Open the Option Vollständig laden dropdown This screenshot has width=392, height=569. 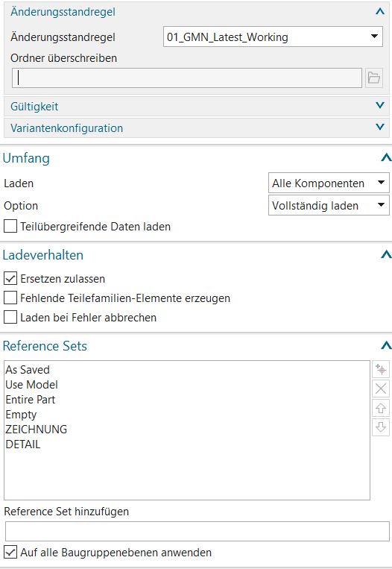[329, 205]
